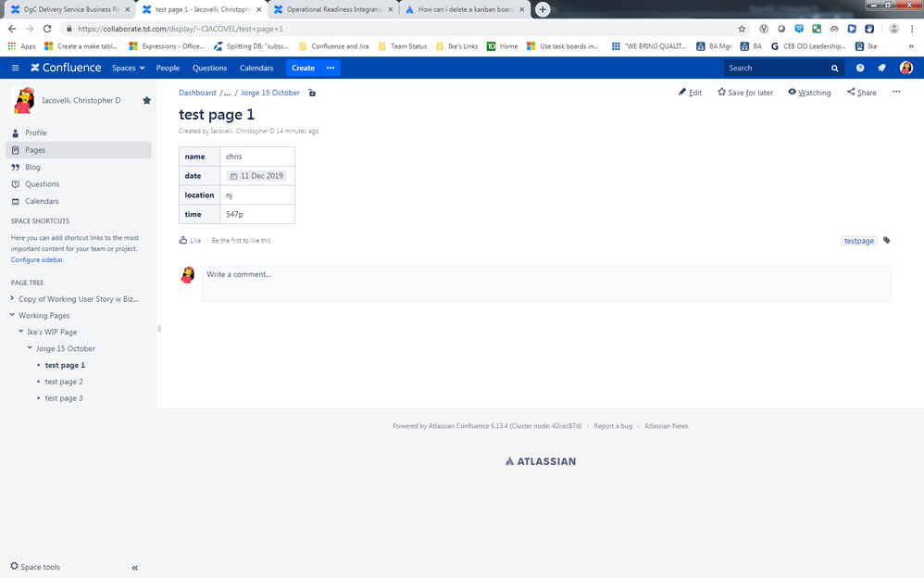Reload the page
This screenshot has height=578, width=924.
(x=47, y=29)
